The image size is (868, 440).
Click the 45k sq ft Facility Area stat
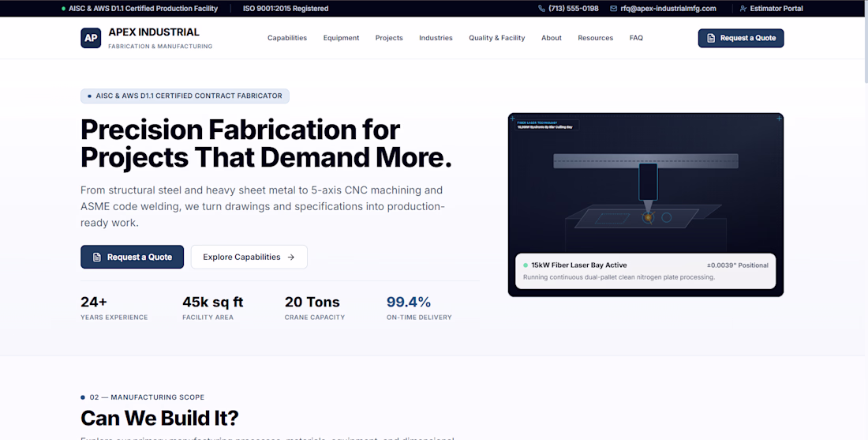(213, 309)
